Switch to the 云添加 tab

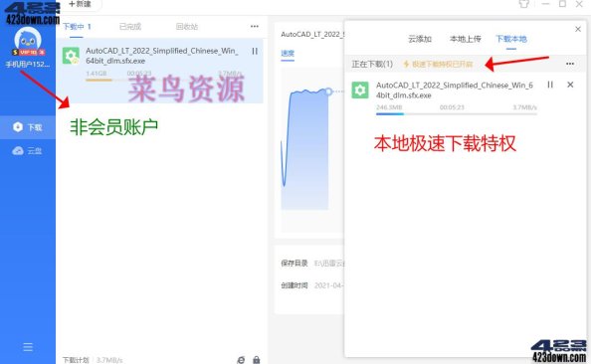coord(420,39)
